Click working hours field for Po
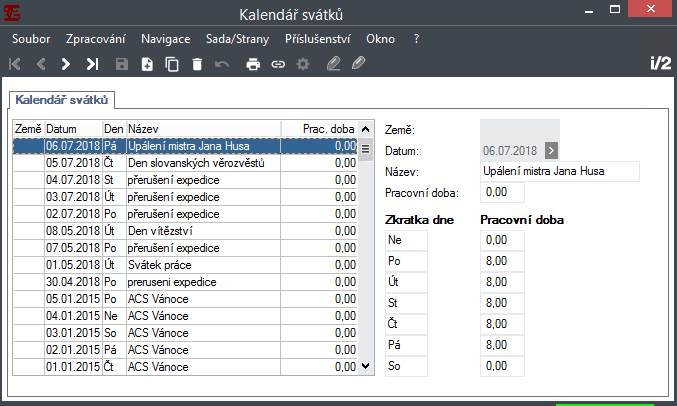Image resolution: width=677 pixels, height=406 pixels. [502, 261]
